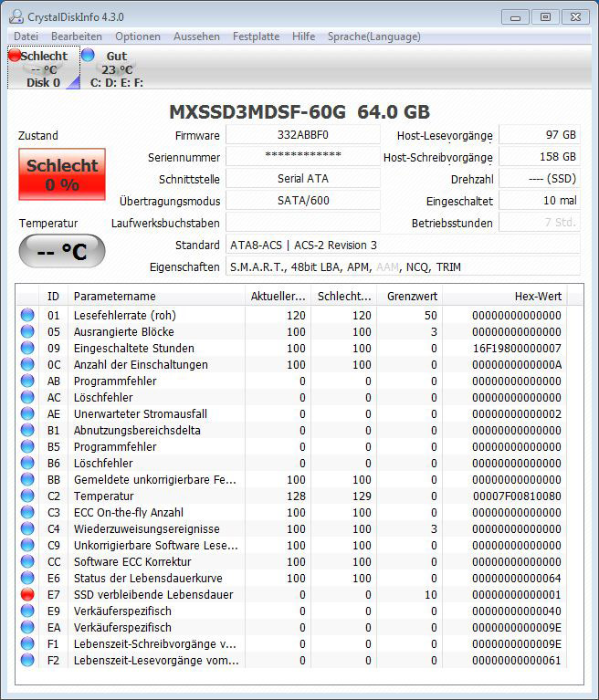Click the Aktueller... column header
The height and width of the screenshot is (700, 599).
278,296
